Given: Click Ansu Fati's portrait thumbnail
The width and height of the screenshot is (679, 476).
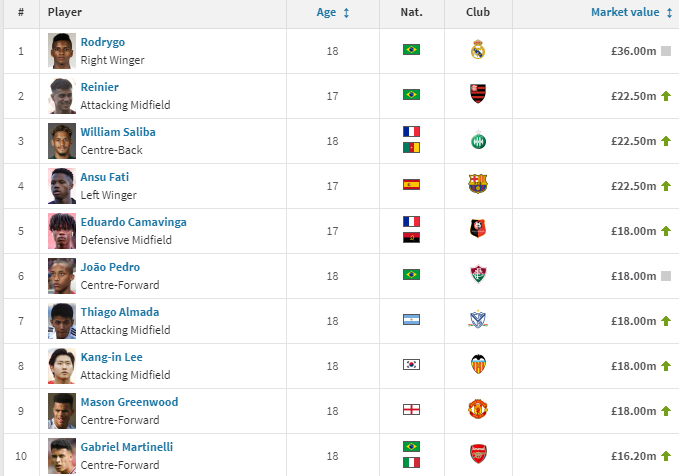Looking at the screenshot, I should [x=62, y=186].
